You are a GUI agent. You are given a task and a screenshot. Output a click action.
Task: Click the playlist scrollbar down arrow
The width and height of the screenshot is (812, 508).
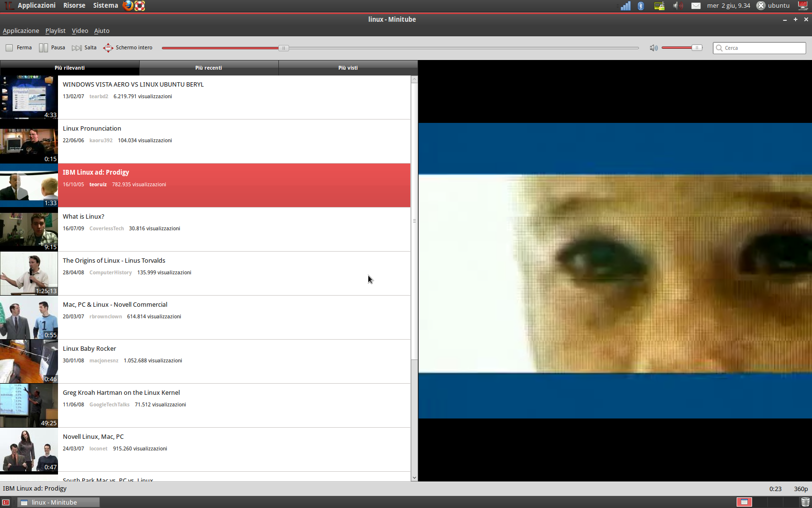pos(414,478)
